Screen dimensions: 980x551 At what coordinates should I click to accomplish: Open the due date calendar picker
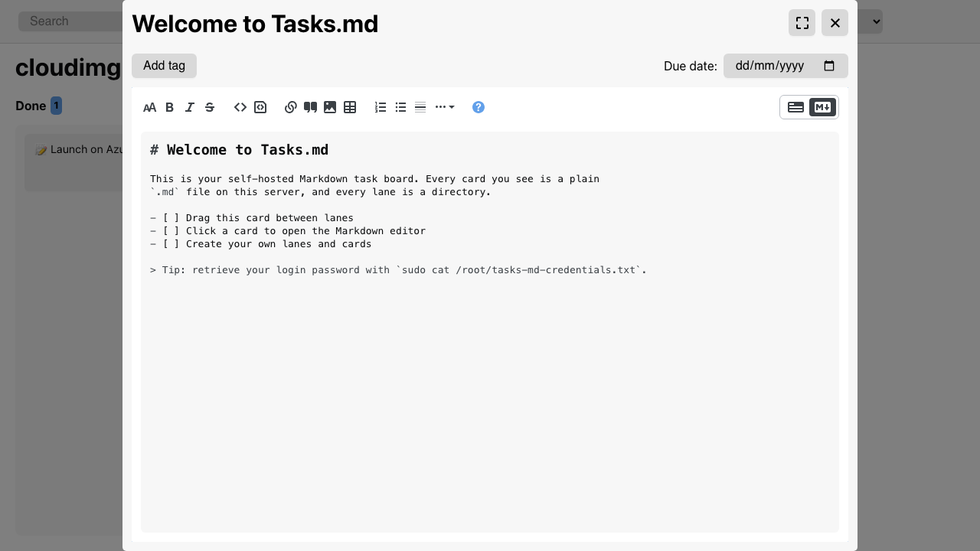[x=829, y=66]
